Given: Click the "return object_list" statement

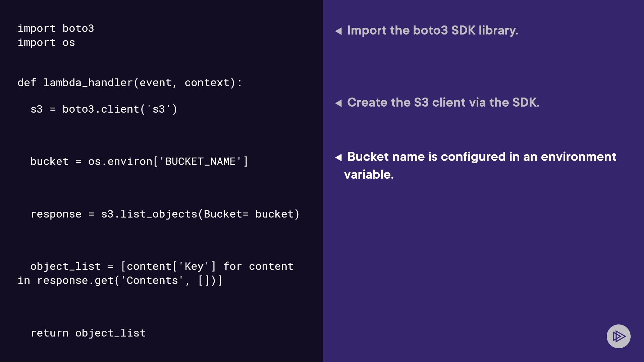Looking at the screenshot, I should (88, 333).
